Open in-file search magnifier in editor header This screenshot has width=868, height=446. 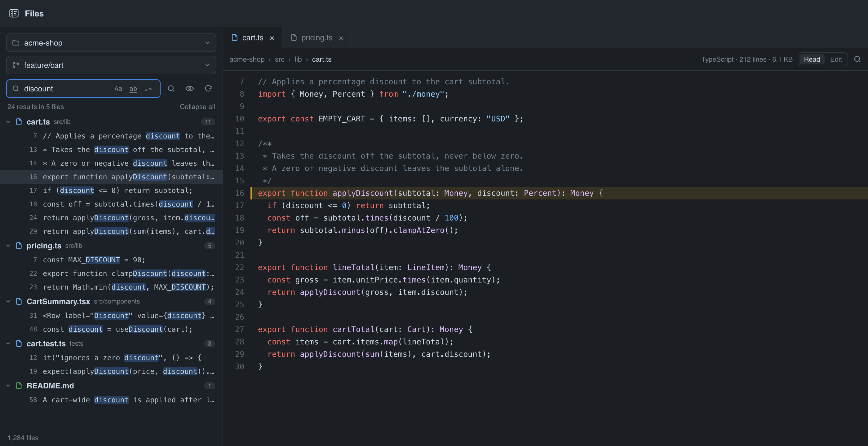click(857, 59)
